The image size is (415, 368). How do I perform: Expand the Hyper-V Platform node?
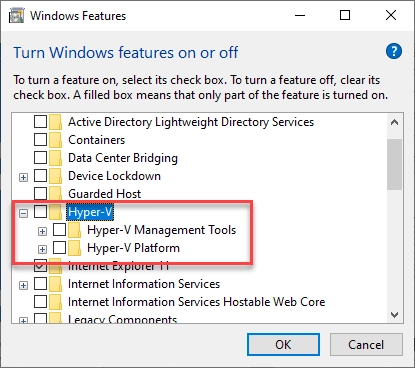pyautogui.click(x=42, y=249)
